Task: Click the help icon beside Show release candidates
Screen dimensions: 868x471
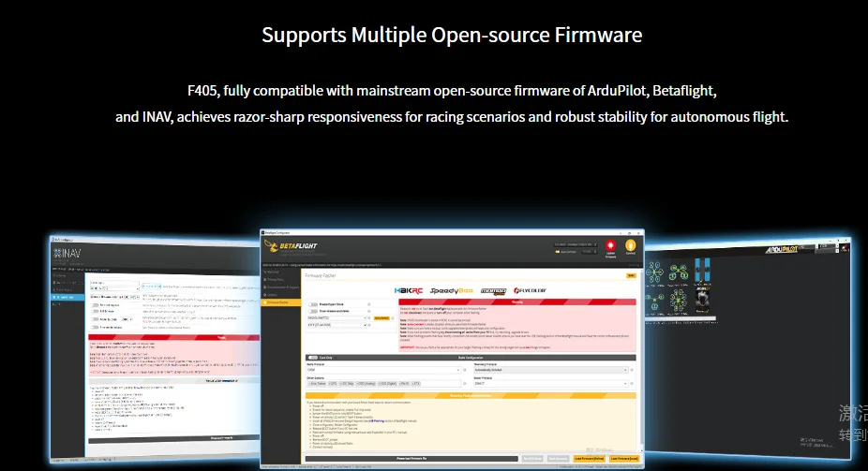Action: pyautogui.click(x=369, y=311)
